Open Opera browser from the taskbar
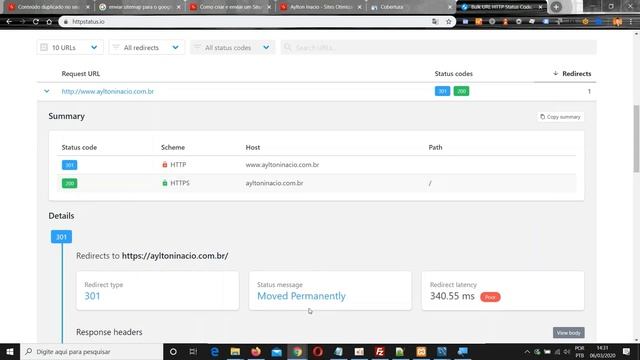 pyautogui.click(x=318, y=351)
